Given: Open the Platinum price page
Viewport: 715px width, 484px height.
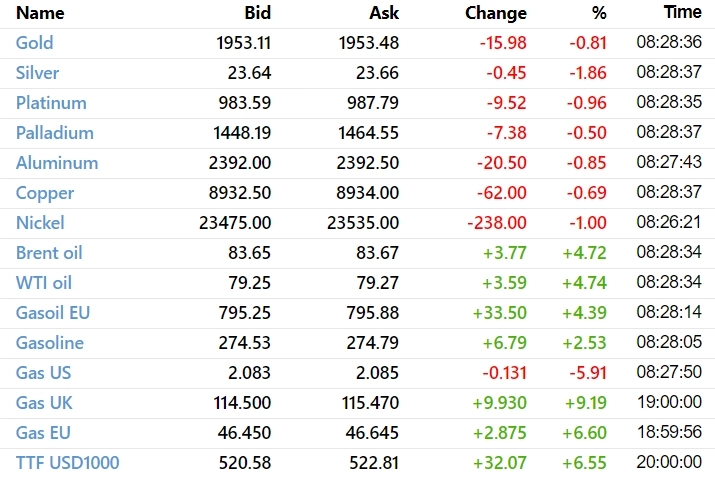Looking at the screenshot, I should tap(51, 103).
